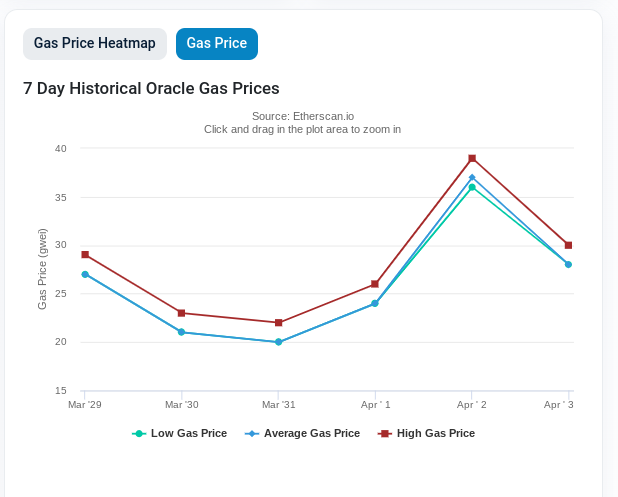Viewport: 618px width, 497px height.
Task: Click the High Gas Price marker on Mar 30
Action: tap(181, 313)
